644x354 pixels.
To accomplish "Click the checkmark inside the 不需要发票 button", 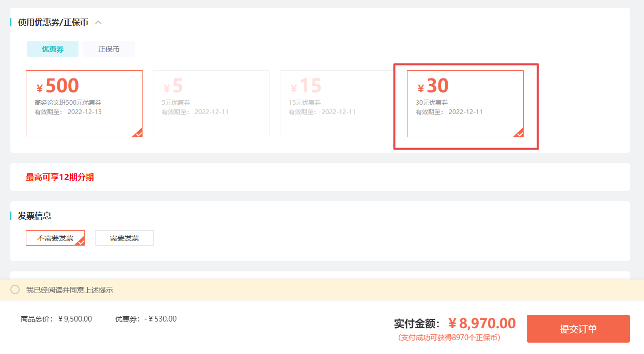I will point(82,242).
